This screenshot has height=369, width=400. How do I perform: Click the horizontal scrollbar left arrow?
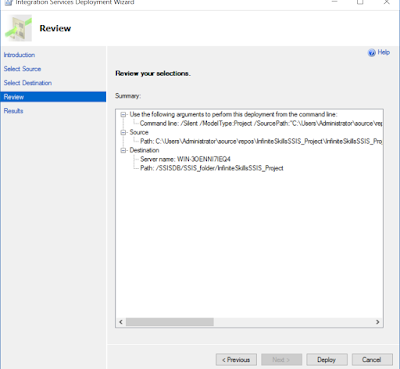tap(121, 322)
